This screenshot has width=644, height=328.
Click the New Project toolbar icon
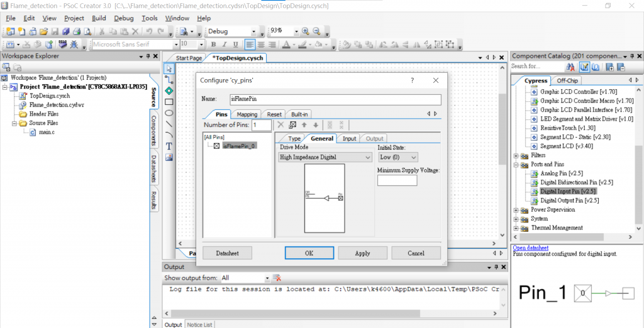click(11, 31)
